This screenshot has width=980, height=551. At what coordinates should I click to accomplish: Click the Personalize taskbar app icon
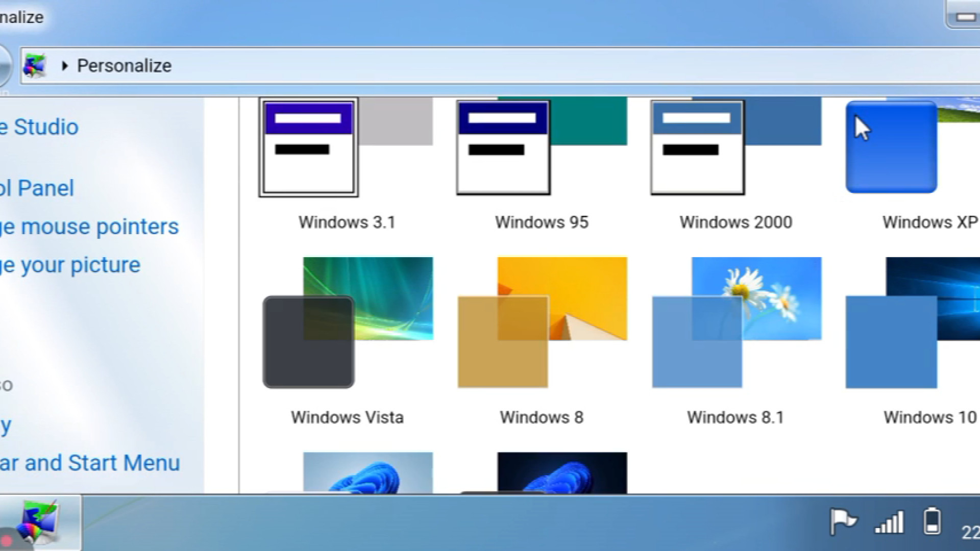pyautogui.click(x=40, y=523)
